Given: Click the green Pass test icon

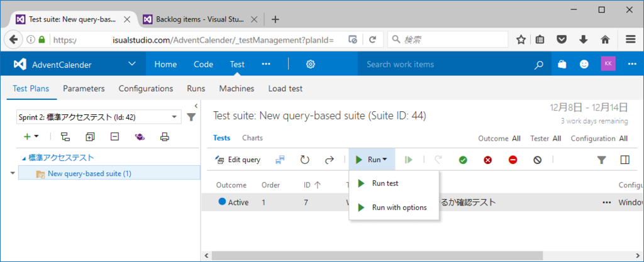Looking at the screenshot, I should coord(463,160).
